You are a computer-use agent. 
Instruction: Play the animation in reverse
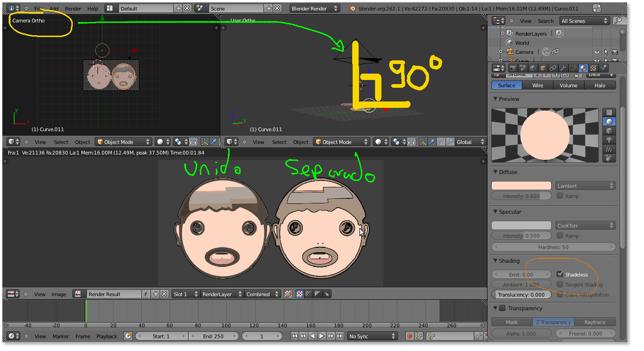click(x=312, y=336)
